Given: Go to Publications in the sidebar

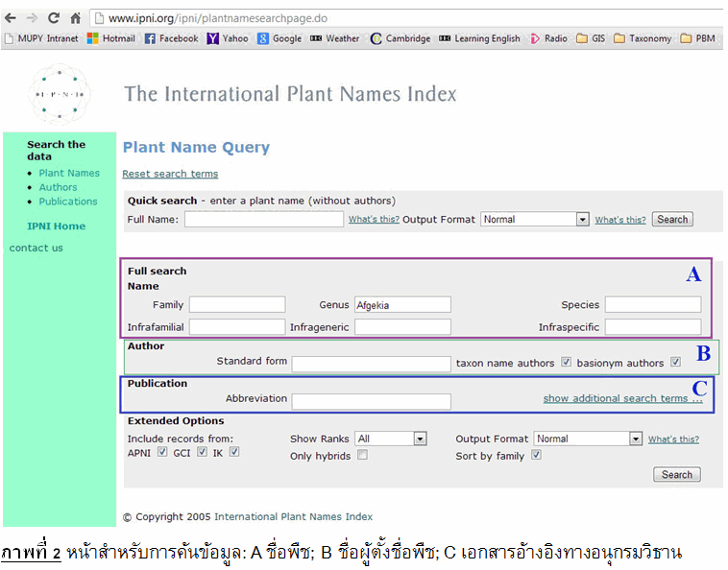Looking at the screenshot, I should (x=68, y=202).
